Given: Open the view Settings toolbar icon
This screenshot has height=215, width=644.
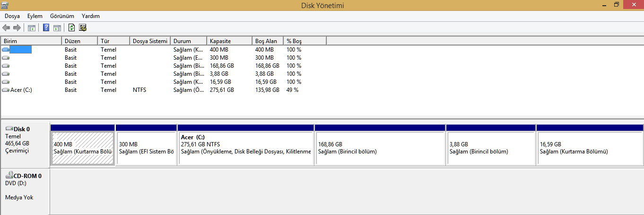Looking at the screenshot, I should (83, 28).
